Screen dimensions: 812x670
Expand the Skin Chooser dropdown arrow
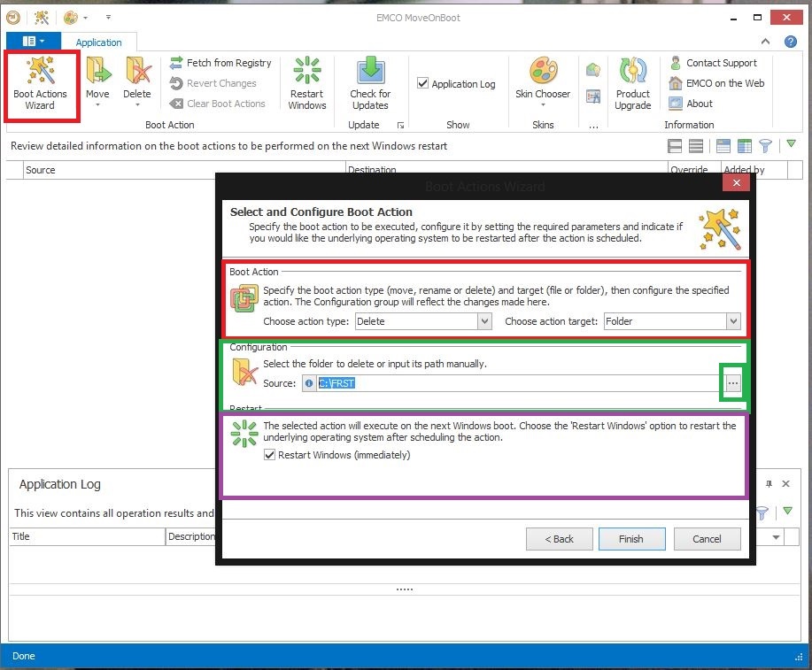(543, 105)
